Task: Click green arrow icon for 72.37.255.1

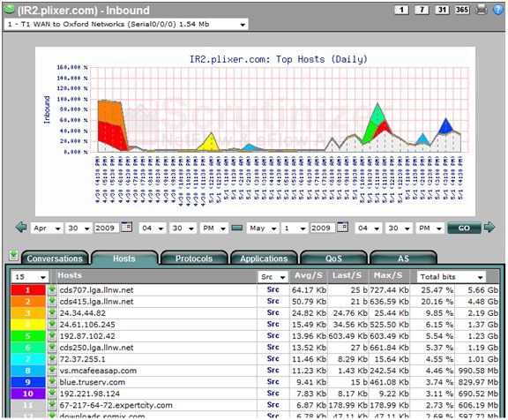Action: 52,359
